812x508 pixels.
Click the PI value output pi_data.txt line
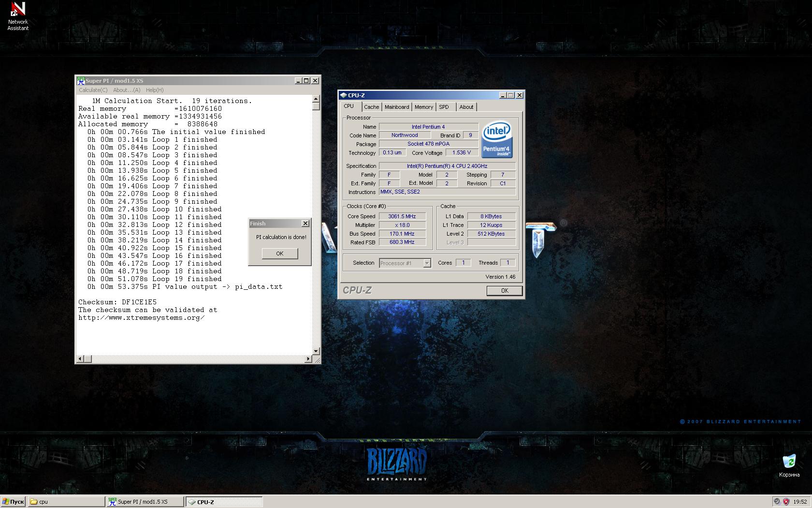(x=185, y=287)
